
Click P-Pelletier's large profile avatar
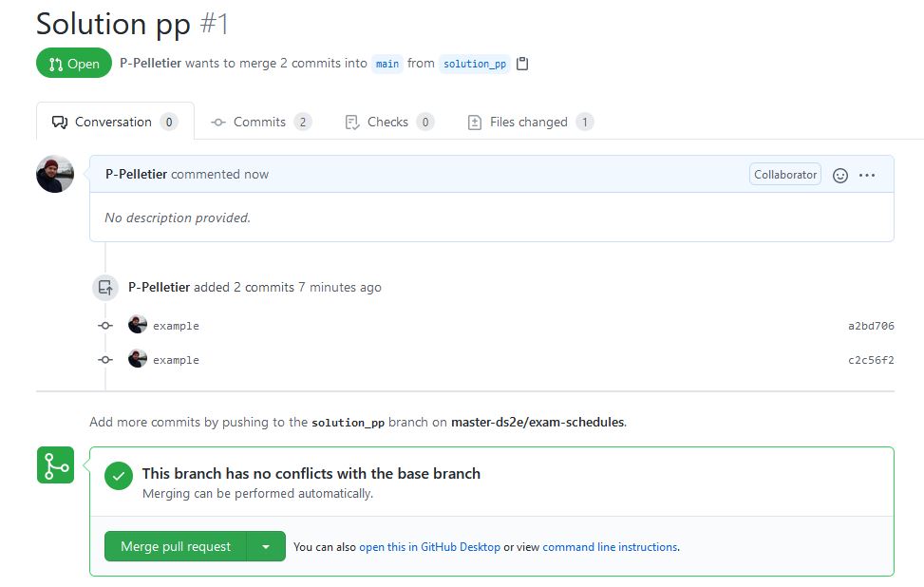click(x=55, y=175)
